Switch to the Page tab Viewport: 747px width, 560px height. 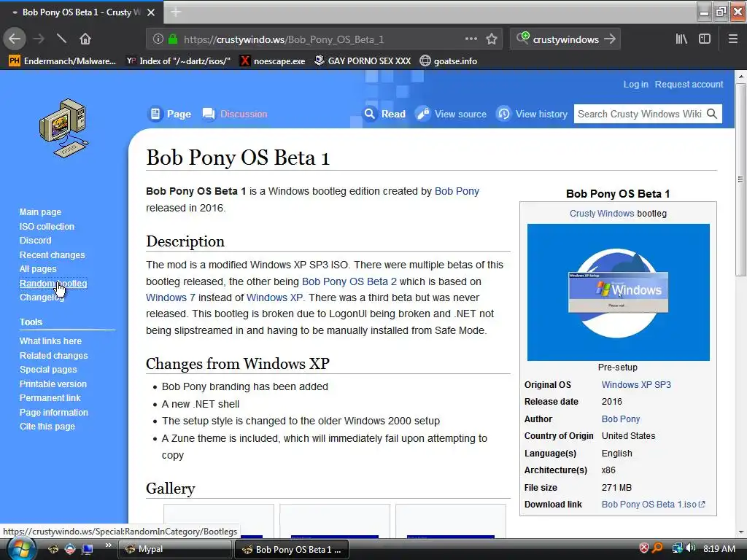(x=170, y=114)
